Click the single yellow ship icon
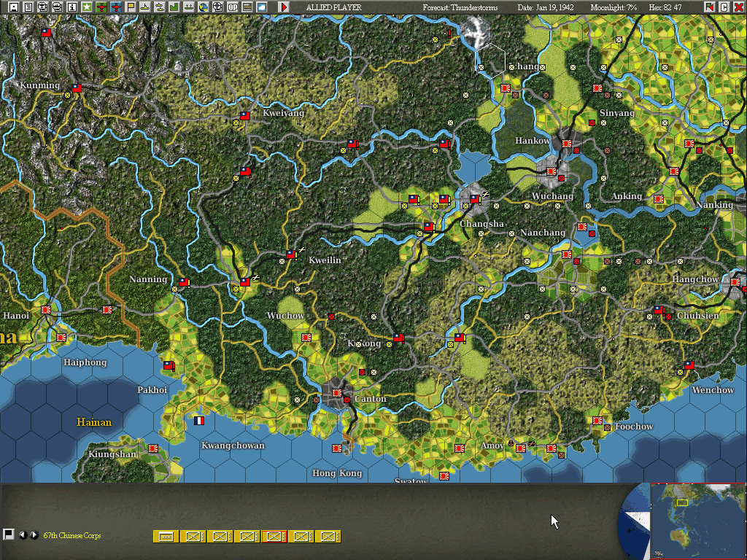Screen dimensions: 747x560 tap(145, 7)
